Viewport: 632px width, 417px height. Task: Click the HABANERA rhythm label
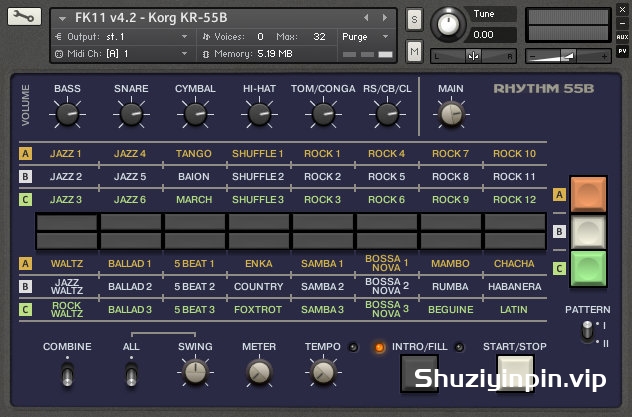(x=515, y=286)
